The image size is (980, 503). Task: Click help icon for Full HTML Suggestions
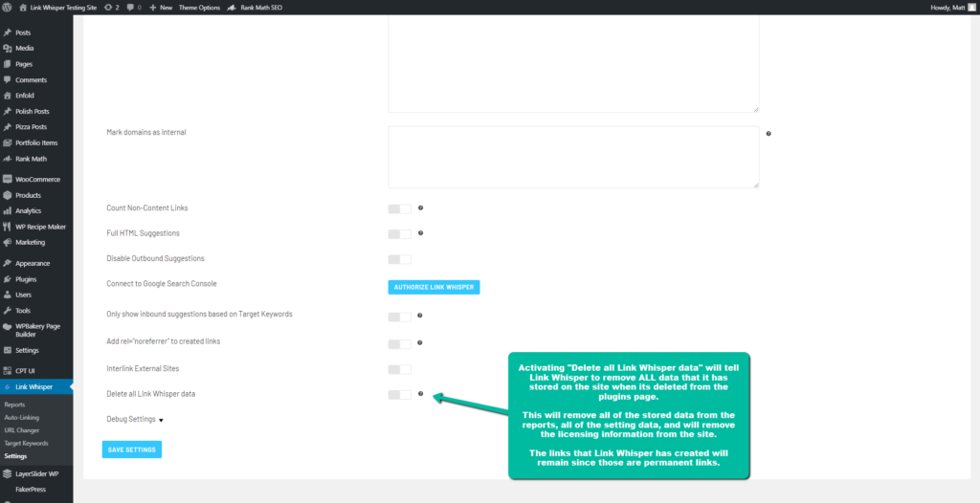[421, 232]
